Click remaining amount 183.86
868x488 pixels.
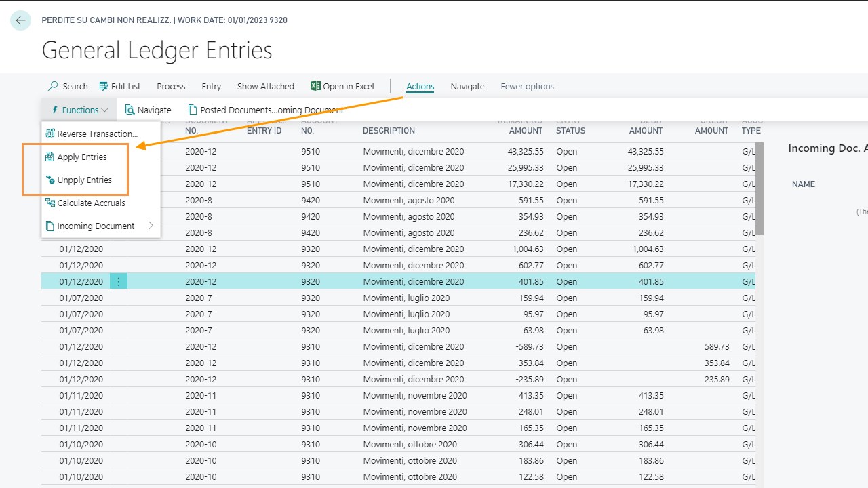pyautogui.click(x=532, y=460)
